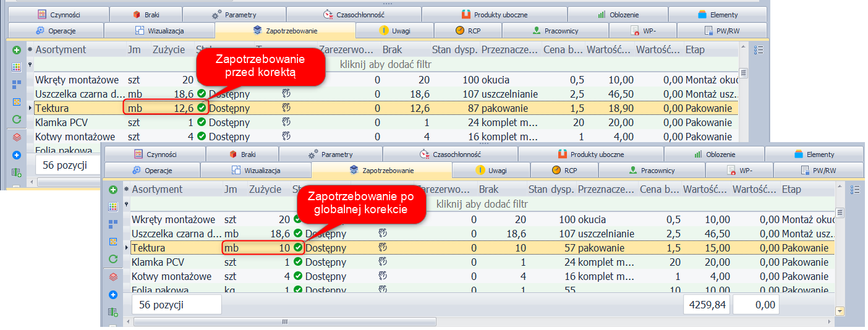Open column chooser icon in lower panel
The height and width of the screenshot is (330, 868).
[855, 190]
